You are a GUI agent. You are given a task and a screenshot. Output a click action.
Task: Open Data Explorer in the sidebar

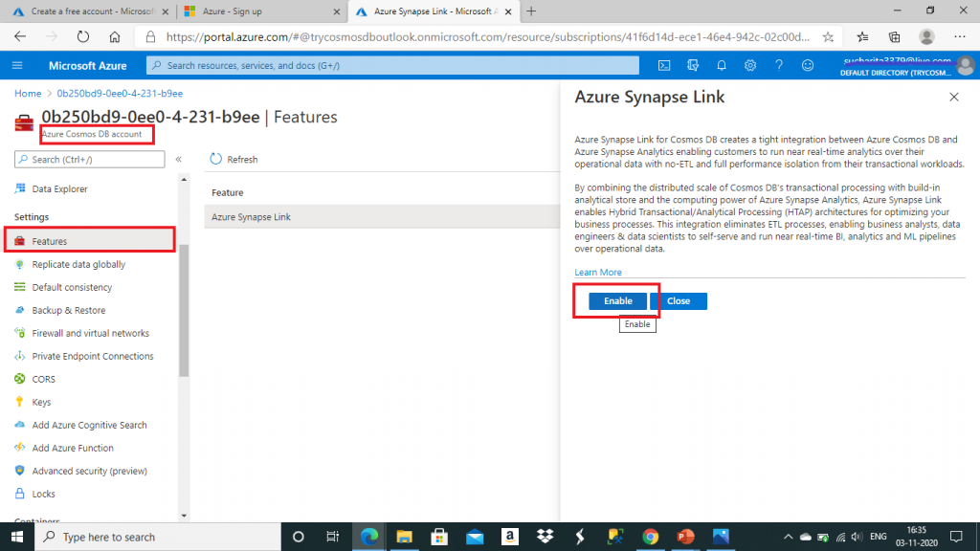59,188
